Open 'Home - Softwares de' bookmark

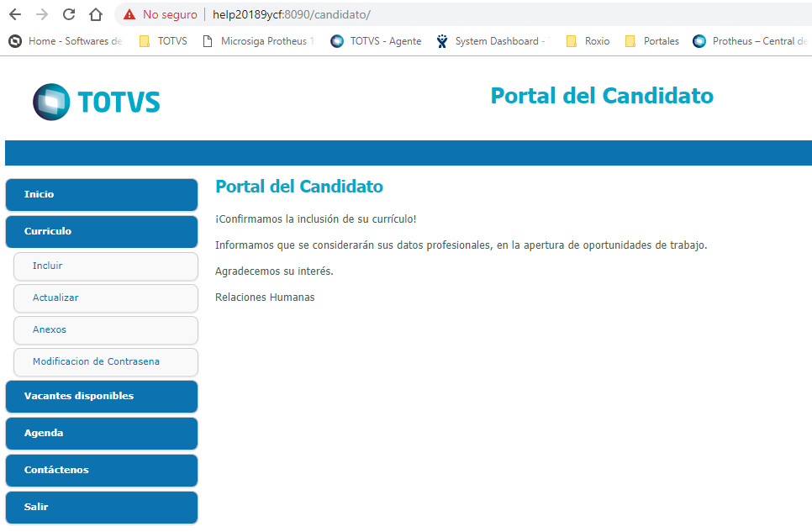point(66,41)
